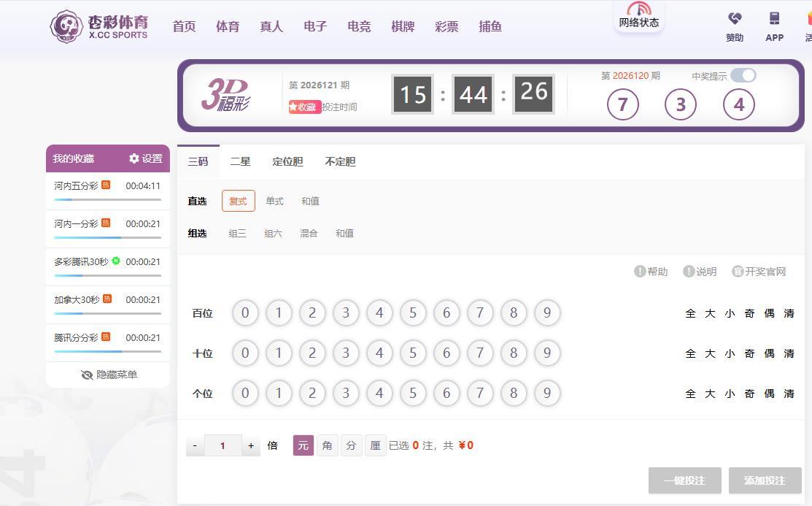Open the sponsorship heart icon
This screenshot has height=506, width=812.
pos(735,19)
